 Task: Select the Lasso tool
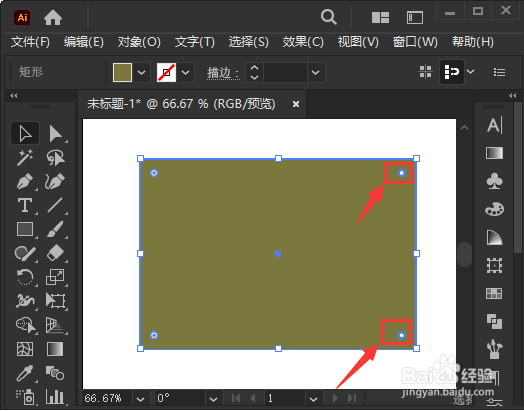coord(55,157)
